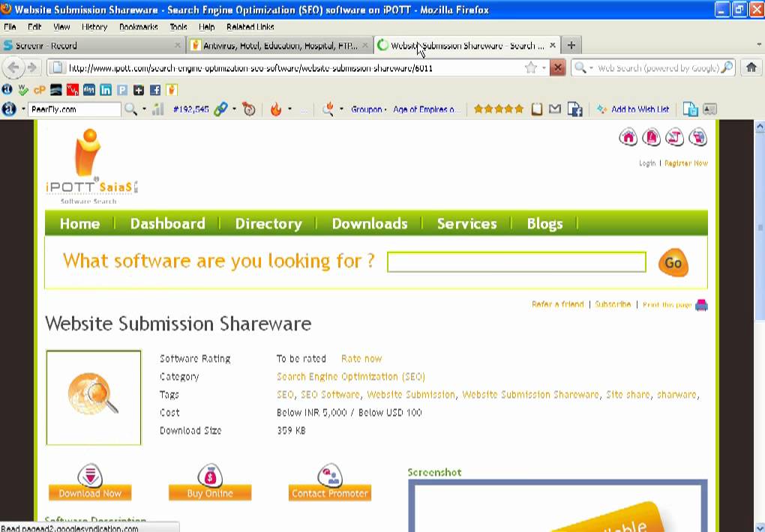Open the File menu
Viewport: 765px width, 532px height.
tap(10, 27)
